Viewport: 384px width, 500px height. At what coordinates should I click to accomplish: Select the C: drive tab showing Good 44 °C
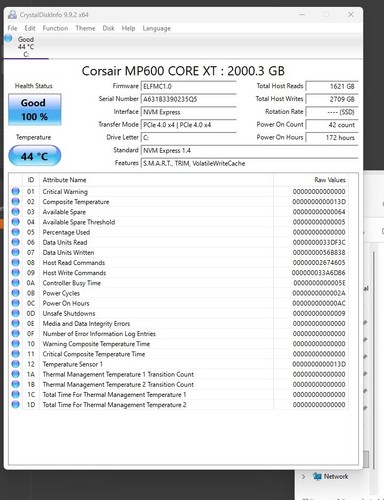[26, 46]
